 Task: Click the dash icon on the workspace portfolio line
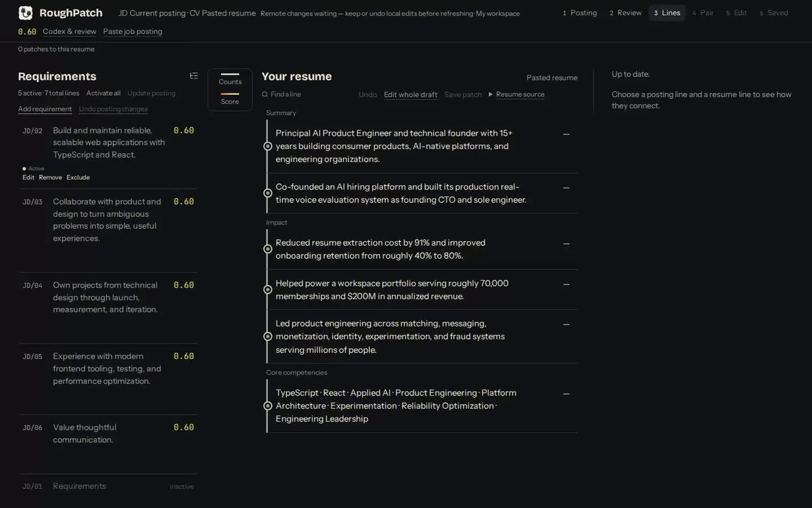click(x=566, y=284)
